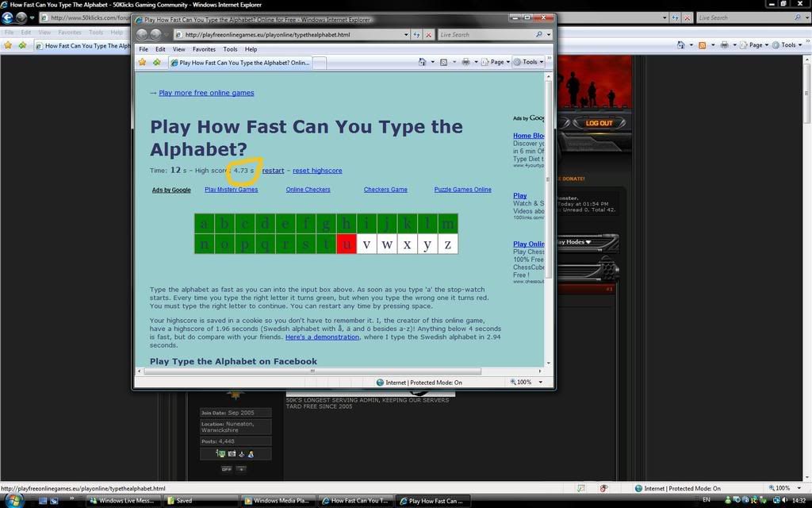The image size is (812, 508).
Task: Expand the 100% zoom level dropdown in the popup status bar
Action: tap(541, 383)
